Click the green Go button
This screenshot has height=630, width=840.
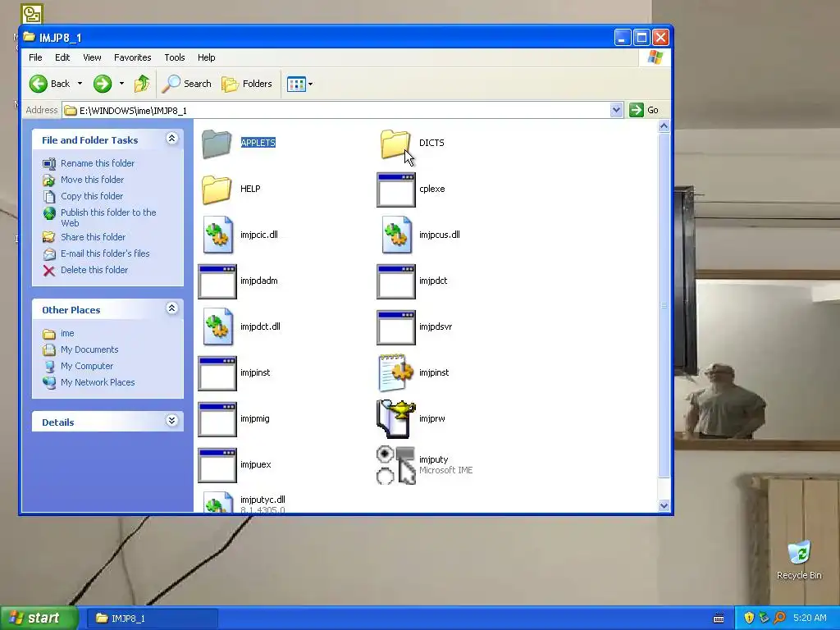[645, 110]
